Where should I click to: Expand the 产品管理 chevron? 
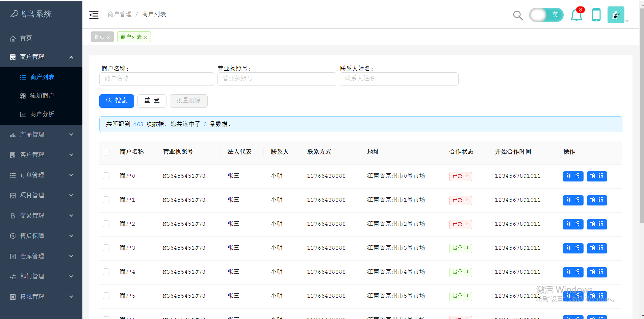pos(71,134)
